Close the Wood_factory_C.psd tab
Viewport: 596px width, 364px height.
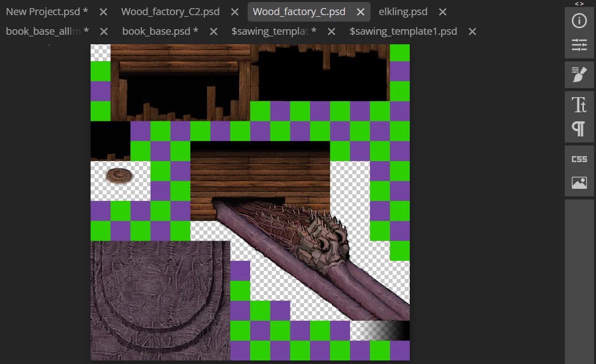tap(361, 12)
